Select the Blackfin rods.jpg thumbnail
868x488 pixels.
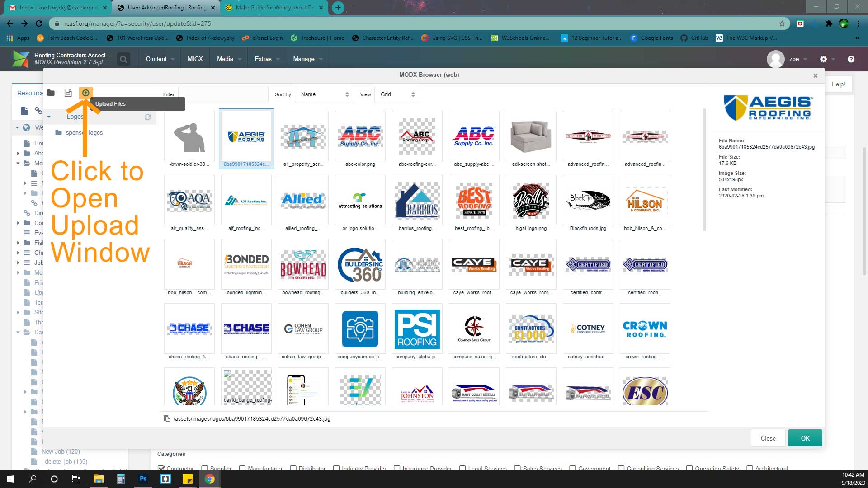pos(588,204)
